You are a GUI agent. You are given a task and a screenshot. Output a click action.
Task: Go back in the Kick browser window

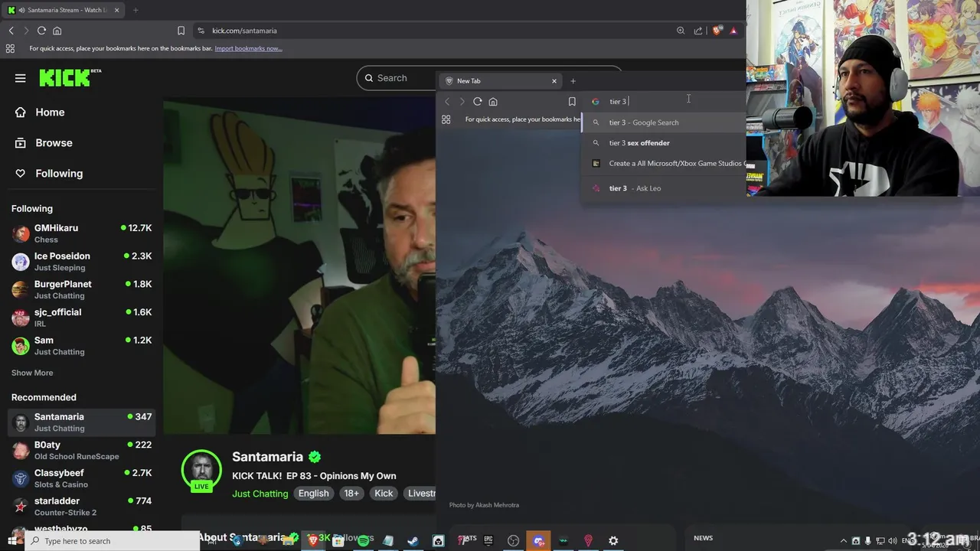tap(11, 31)
